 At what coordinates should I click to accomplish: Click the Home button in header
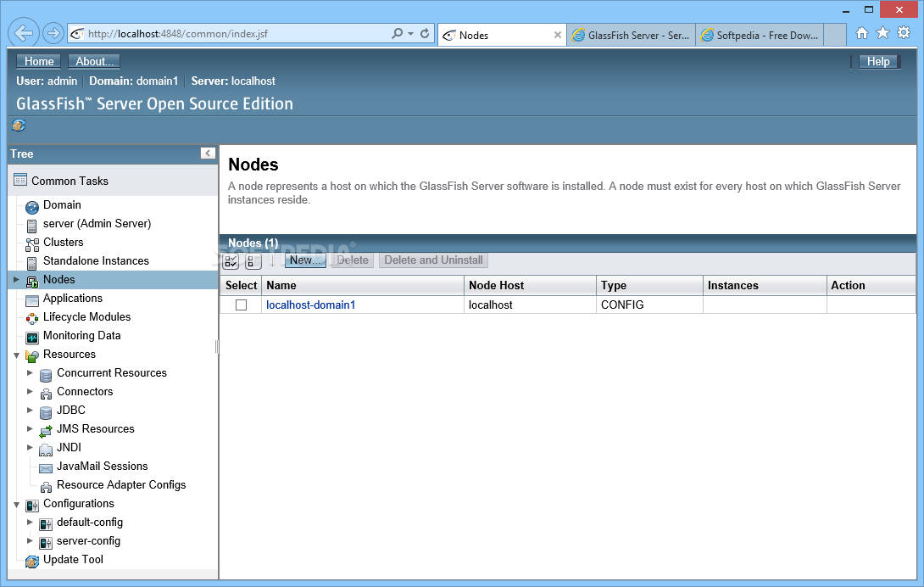[x=39, y=61]
